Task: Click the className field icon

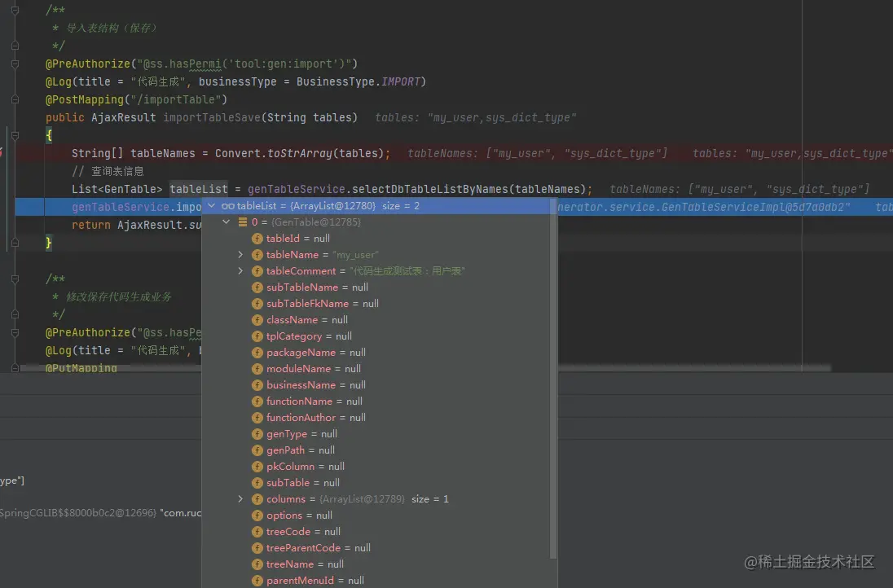Action: pos(257,320)
